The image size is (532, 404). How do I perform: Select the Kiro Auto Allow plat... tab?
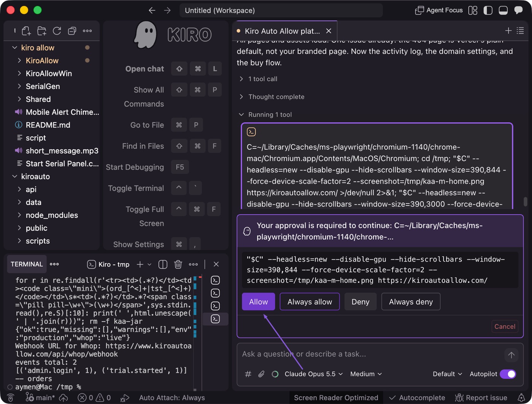click(282, 31)
